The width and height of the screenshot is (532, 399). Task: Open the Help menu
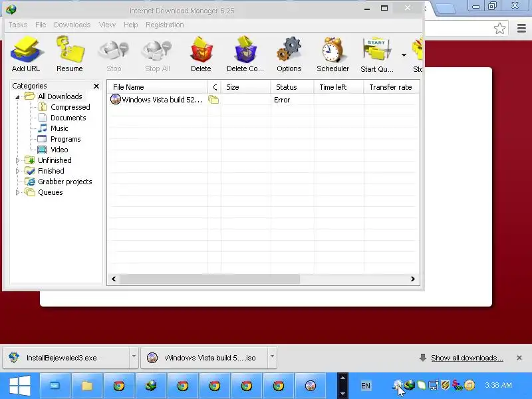130,25
